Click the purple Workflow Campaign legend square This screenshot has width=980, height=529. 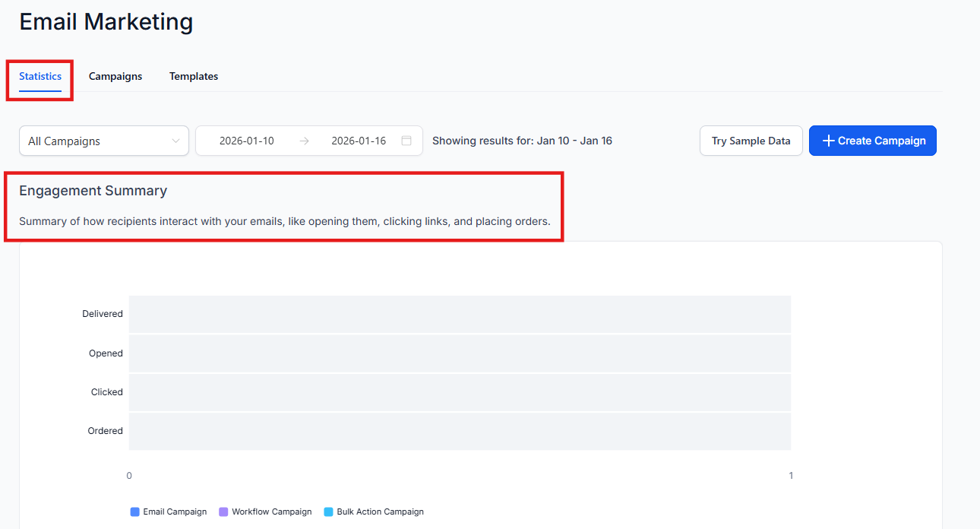pos(223,512)
